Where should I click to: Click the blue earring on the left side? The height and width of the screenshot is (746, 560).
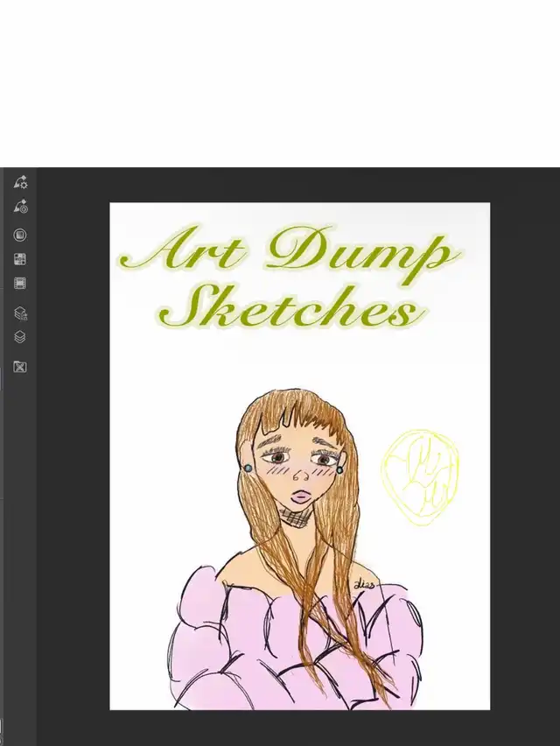[248, 468]
